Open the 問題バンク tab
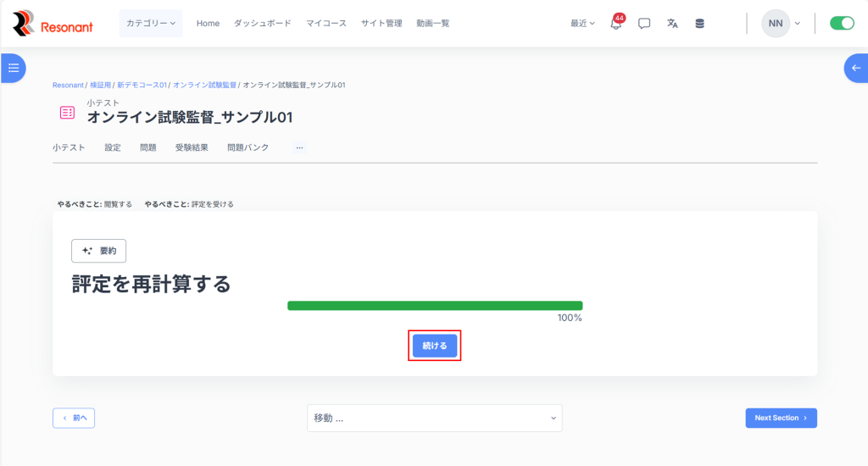The height and width of the screenshot is (466, 868). pos(248,147)
